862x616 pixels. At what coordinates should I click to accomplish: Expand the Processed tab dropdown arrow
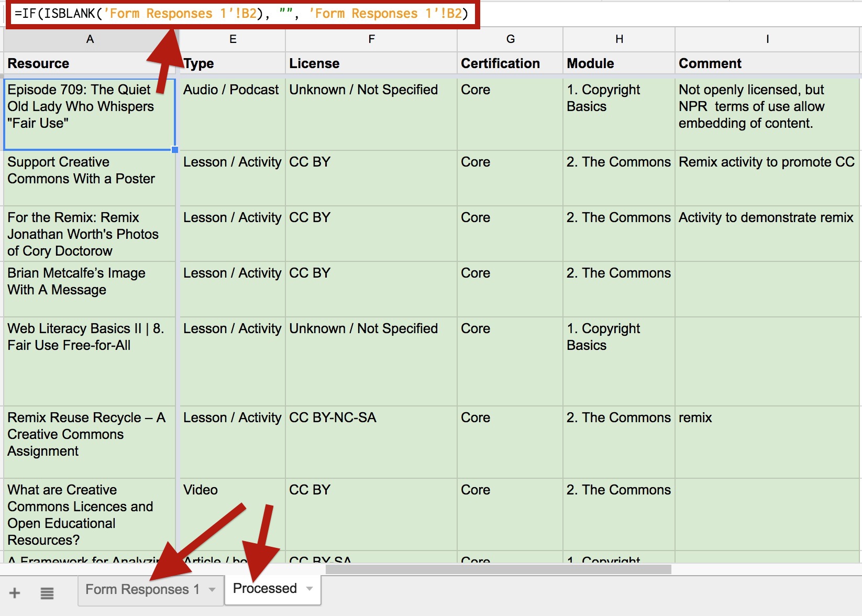pyautogui.click(x=310, y=589)
